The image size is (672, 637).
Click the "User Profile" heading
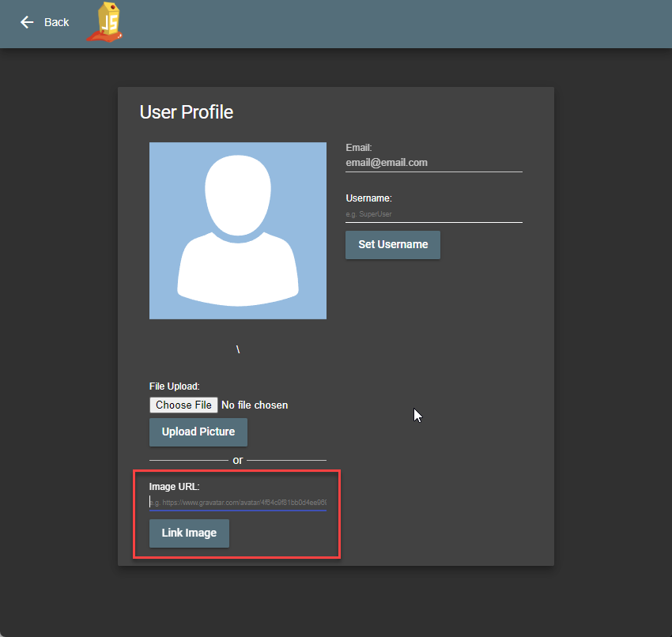[187, 112]
